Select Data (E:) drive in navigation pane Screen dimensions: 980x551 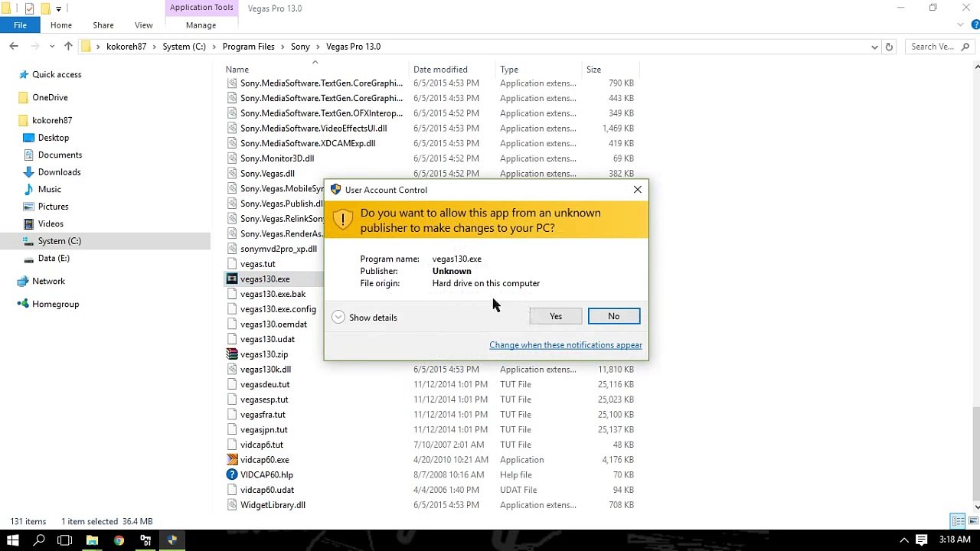[54, 259]
